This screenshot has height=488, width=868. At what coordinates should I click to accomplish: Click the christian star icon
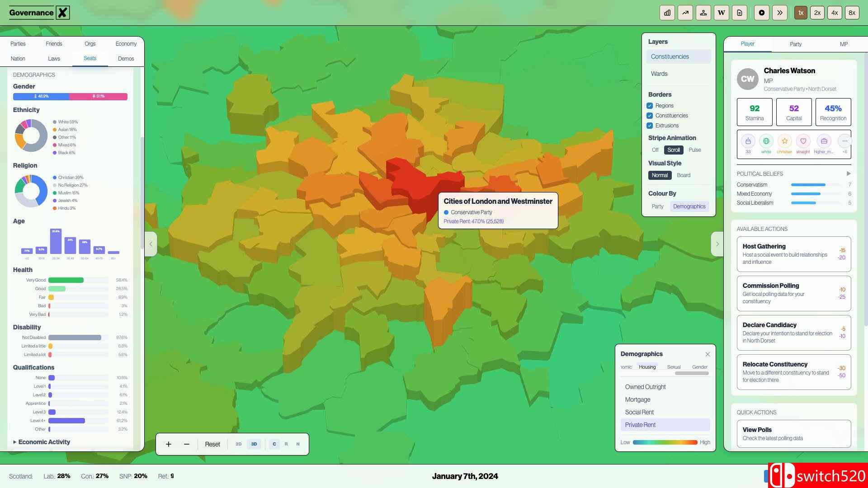click(x=785, y=141)
